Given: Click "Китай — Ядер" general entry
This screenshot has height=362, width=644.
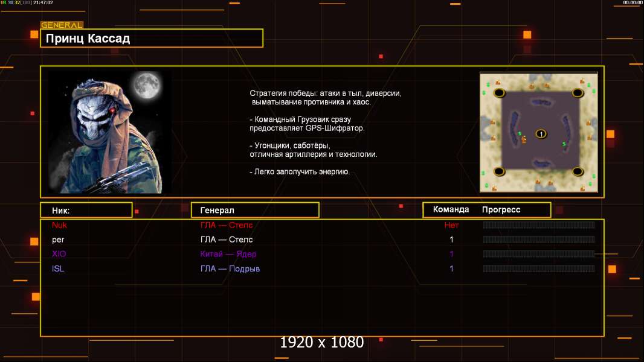Looking at the screenshot, I should click(228, 254).
